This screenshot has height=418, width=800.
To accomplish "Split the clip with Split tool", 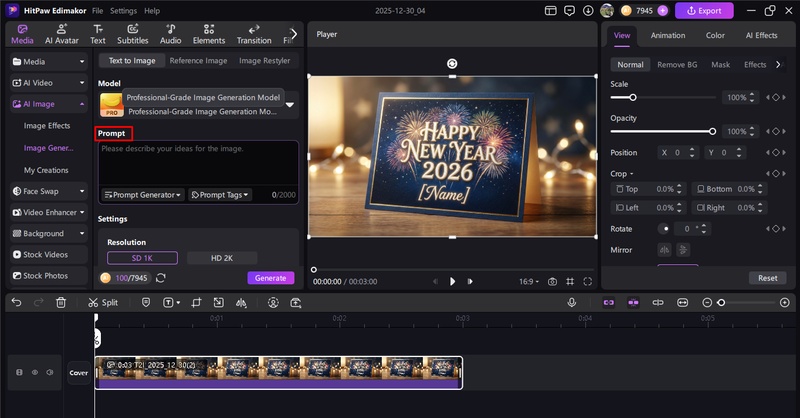I will 103,303.
